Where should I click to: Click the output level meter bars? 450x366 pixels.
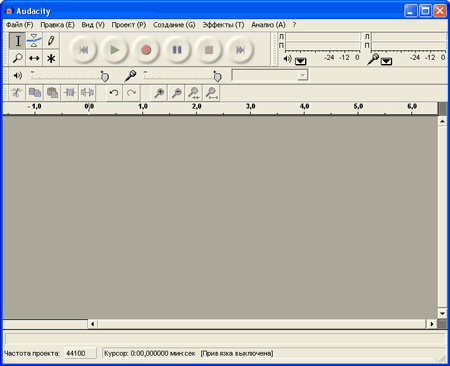[x=323, y=41]
